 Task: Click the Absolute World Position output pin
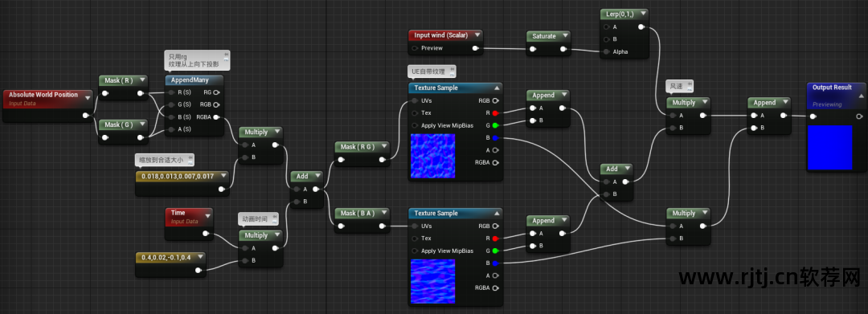pos(85,116)
